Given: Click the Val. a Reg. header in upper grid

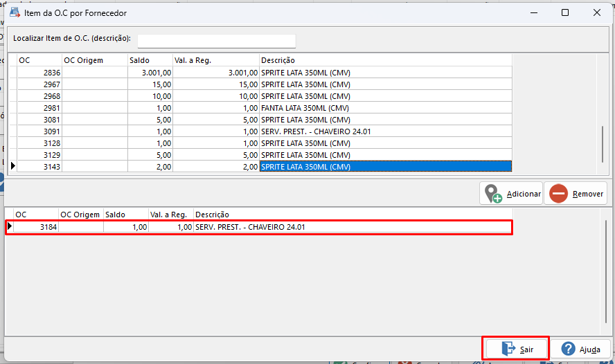Looking at the screenshot, I should pos(216,60).
